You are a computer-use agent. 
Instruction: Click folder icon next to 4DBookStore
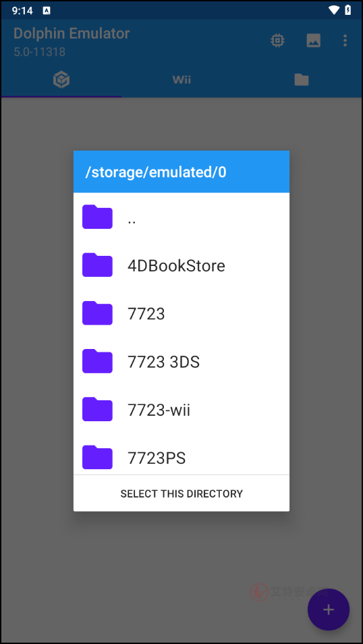(97, 265)
